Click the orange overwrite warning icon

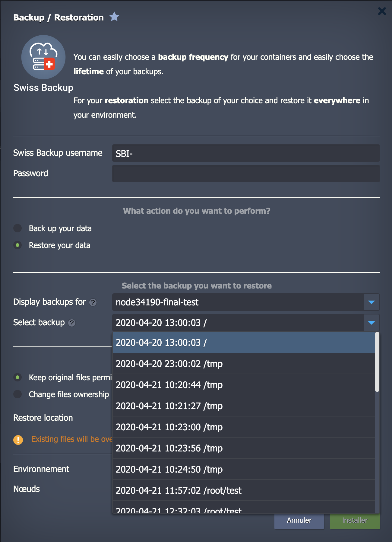pos(18,440)
